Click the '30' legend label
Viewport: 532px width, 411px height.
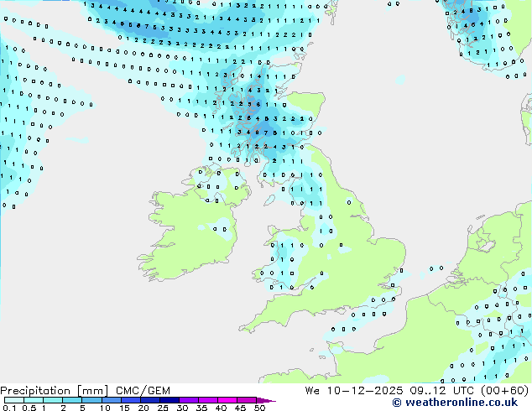(182, 408)
